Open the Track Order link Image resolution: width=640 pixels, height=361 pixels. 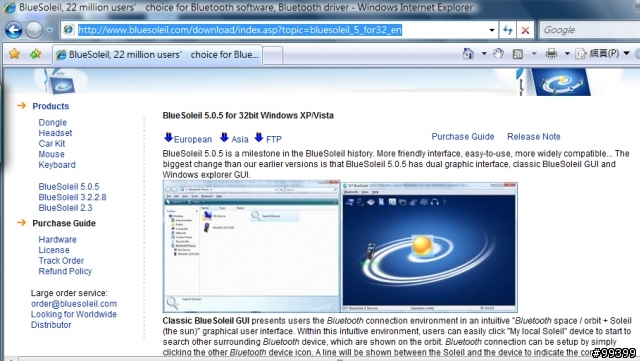pyautogui.click(x=61, y=261)
